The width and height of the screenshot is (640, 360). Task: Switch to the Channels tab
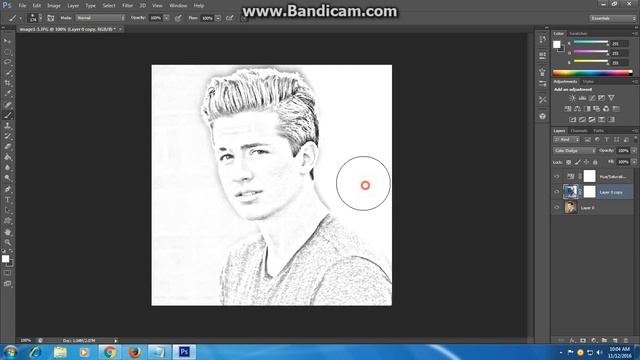(x=579, y=131)
